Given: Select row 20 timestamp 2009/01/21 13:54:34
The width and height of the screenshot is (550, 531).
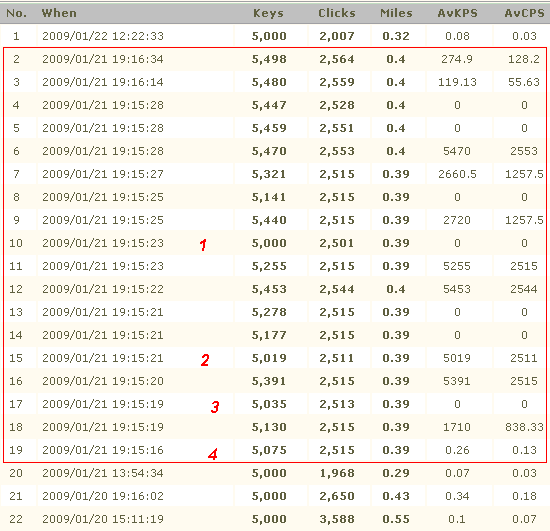Looking at the screenshot, I should pos(103,473).
